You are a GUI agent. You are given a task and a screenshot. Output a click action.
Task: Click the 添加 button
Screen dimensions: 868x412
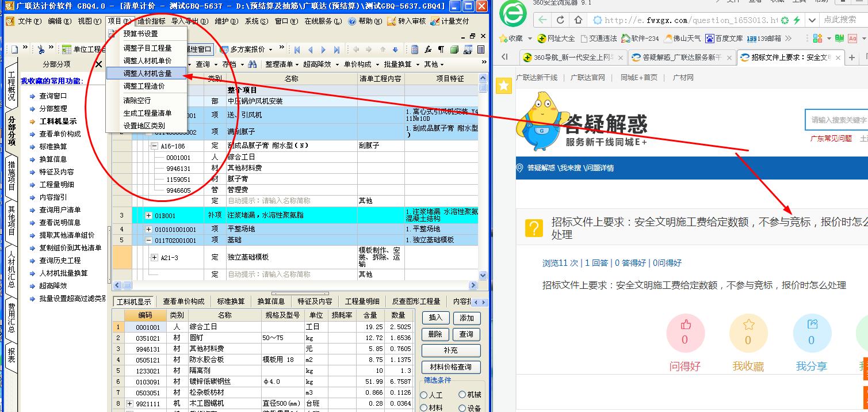[466, 318]
